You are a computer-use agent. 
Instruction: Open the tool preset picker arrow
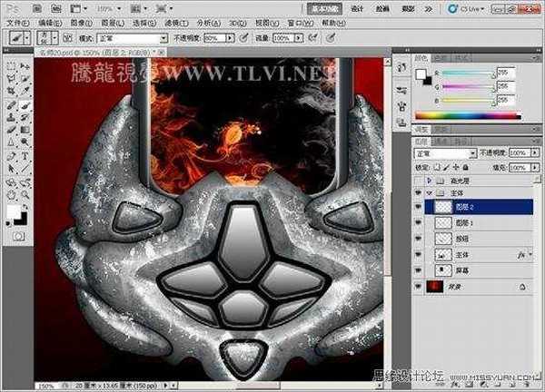point(27,38)
